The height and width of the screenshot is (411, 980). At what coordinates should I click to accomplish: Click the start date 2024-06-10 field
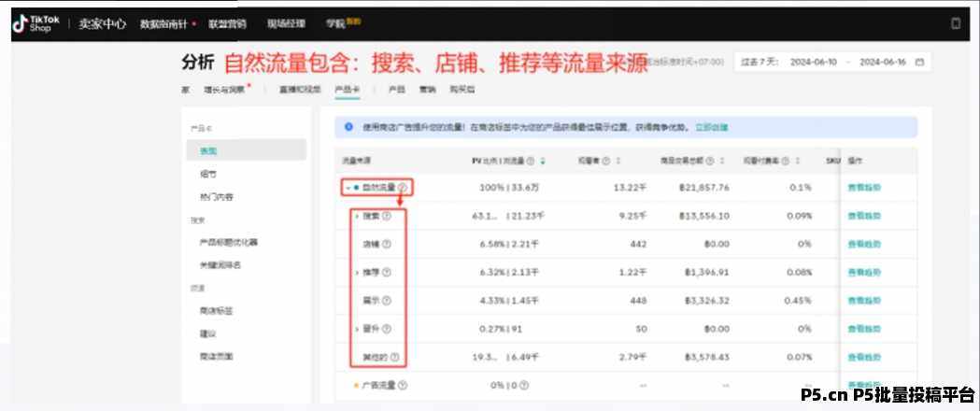click(815, 63)
